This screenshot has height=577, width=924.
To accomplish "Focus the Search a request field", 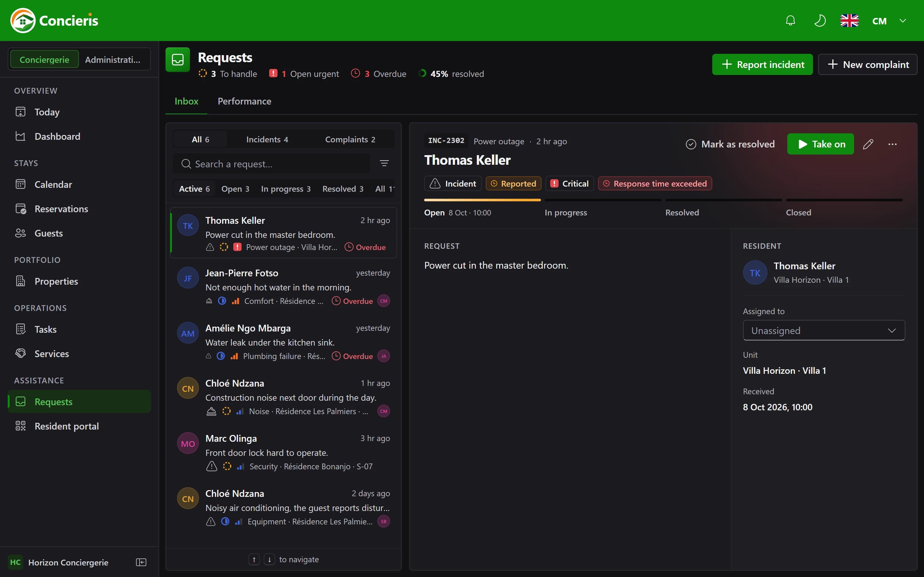I will (x=271, y=164).
